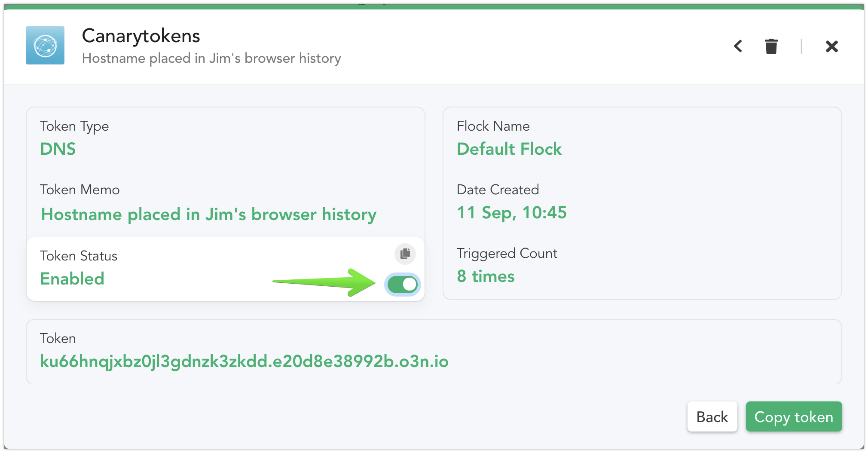This screenshot has width=868, height=453.
Task: Click the Enabled status text
Action: point(72,279)
